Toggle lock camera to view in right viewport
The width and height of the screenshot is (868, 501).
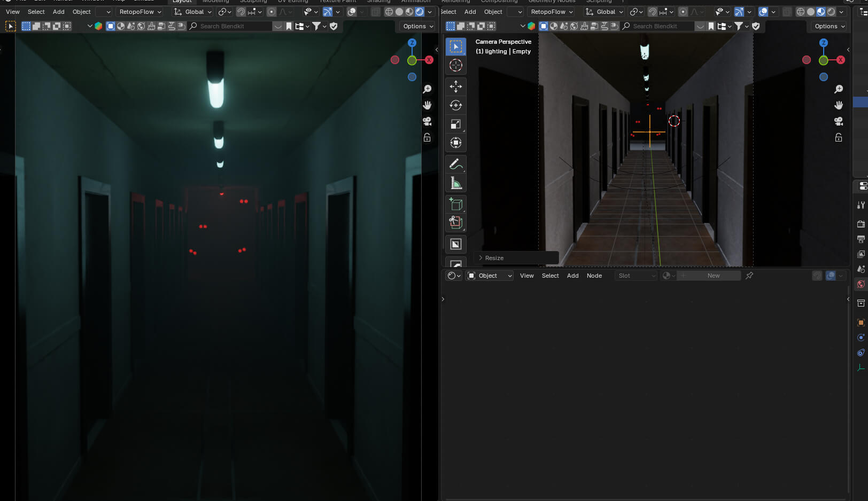pyautogui.click(x=839, y=138)
